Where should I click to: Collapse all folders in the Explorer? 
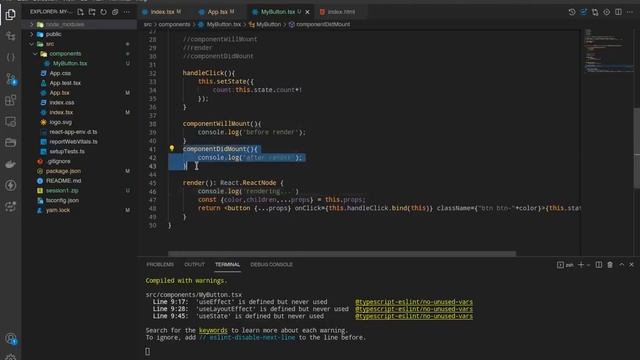pos(115,12)
